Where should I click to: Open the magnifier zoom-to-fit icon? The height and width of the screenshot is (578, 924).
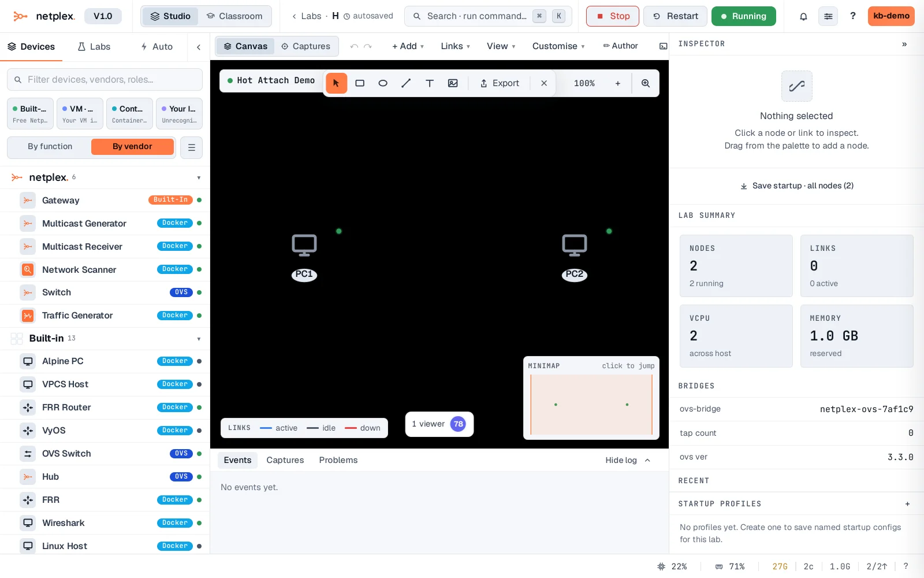pyautogui.click(x=646, y=83)
